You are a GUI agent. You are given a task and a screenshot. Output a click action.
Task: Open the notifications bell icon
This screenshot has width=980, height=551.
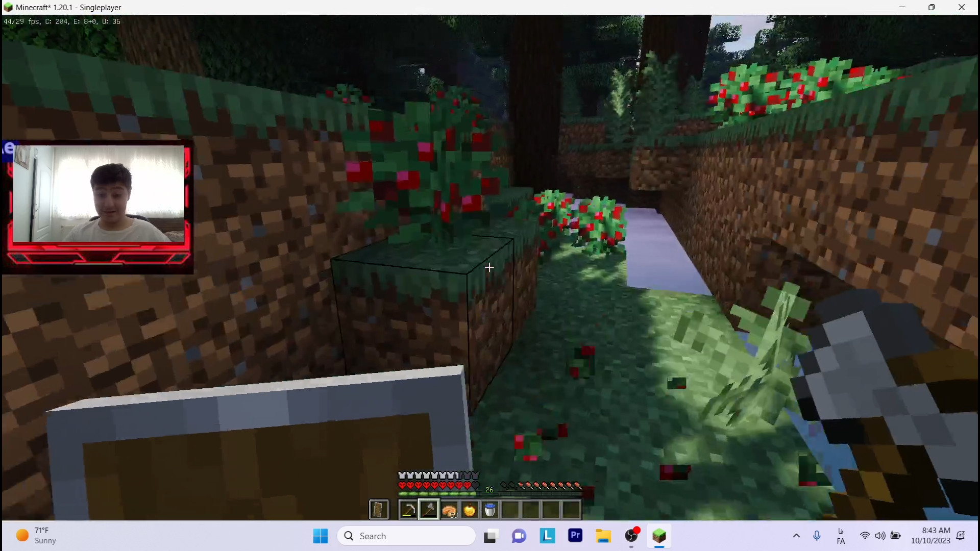(x=961, y=536)
